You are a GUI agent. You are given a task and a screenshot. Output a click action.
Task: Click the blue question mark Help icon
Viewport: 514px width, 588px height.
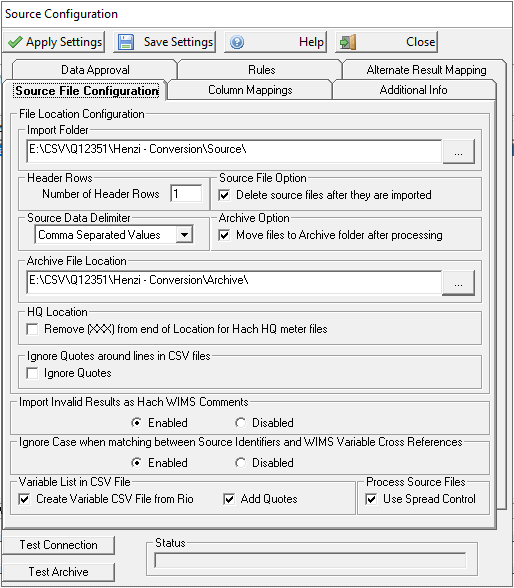(x=237, y=42)
